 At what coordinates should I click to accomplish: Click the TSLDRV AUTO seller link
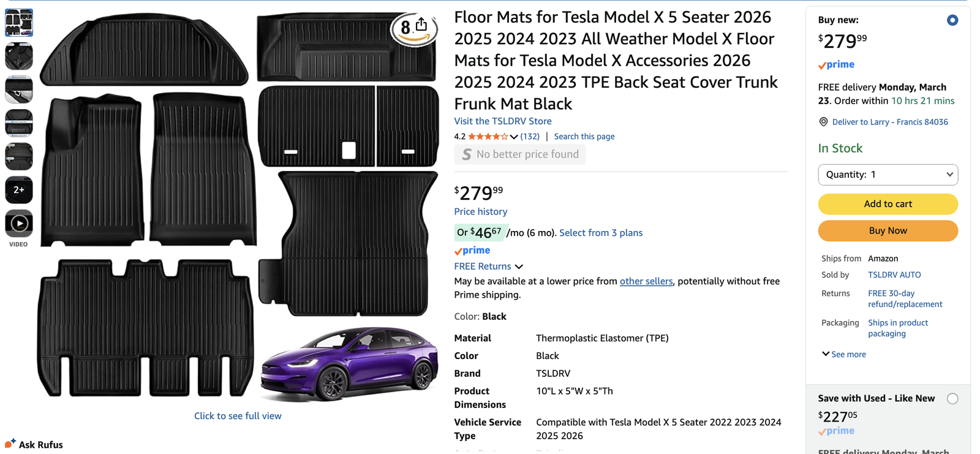tap(894, 275)
